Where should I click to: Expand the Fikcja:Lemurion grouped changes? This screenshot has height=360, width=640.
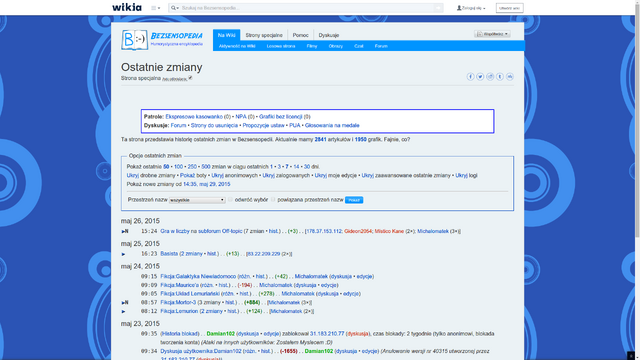click(x=123, y=311)
